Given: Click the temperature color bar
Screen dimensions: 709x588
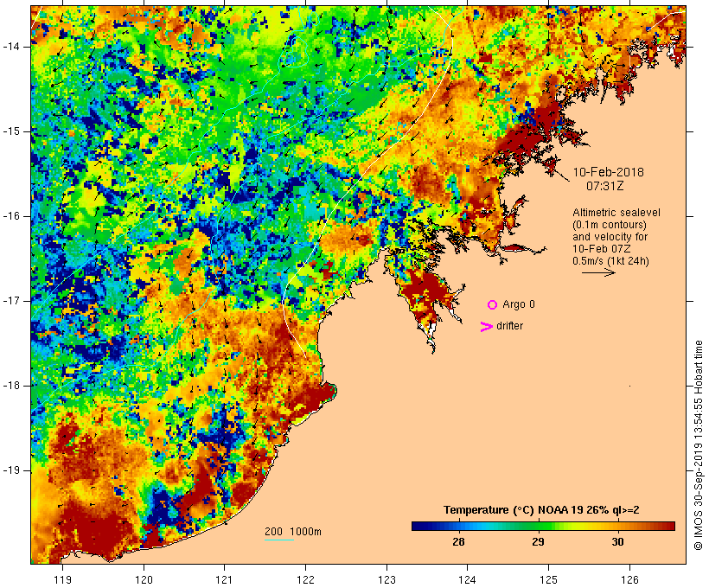Looking at the screenshot, I should coord(543,526).
